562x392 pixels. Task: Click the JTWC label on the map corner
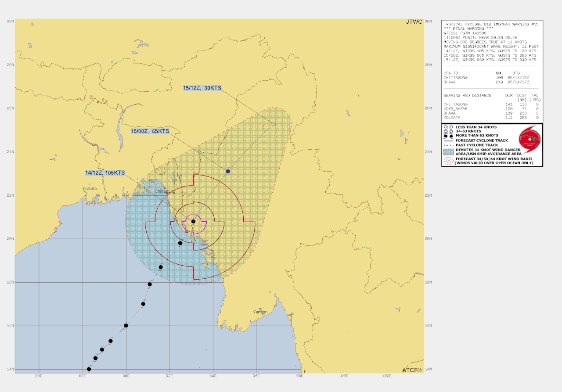click(414, 22)
